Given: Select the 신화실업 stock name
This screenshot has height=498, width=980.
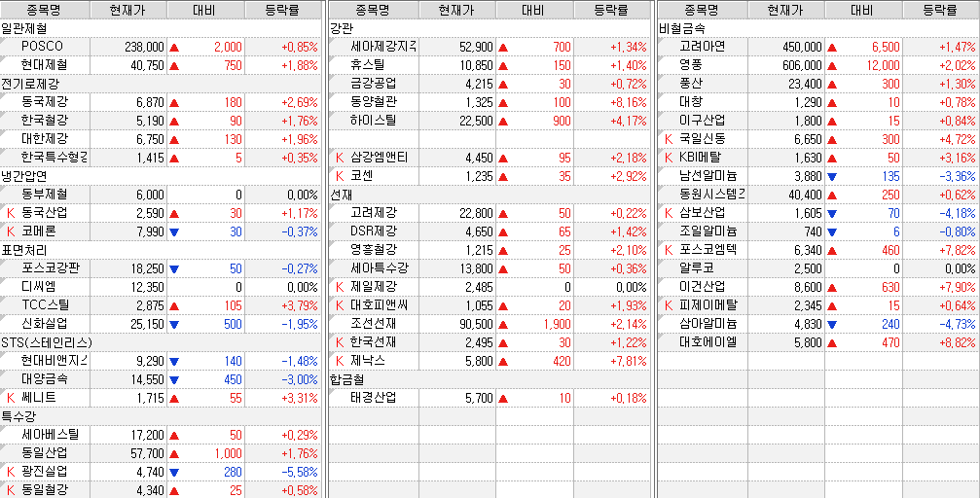Looking at the screenshot, I should pos(44,323).
